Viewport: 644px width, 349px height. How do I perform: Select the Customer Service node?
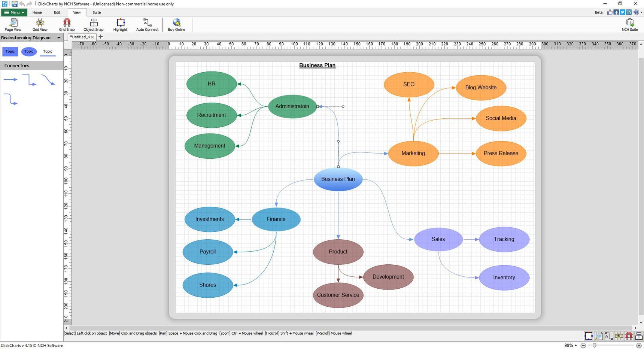338,295
